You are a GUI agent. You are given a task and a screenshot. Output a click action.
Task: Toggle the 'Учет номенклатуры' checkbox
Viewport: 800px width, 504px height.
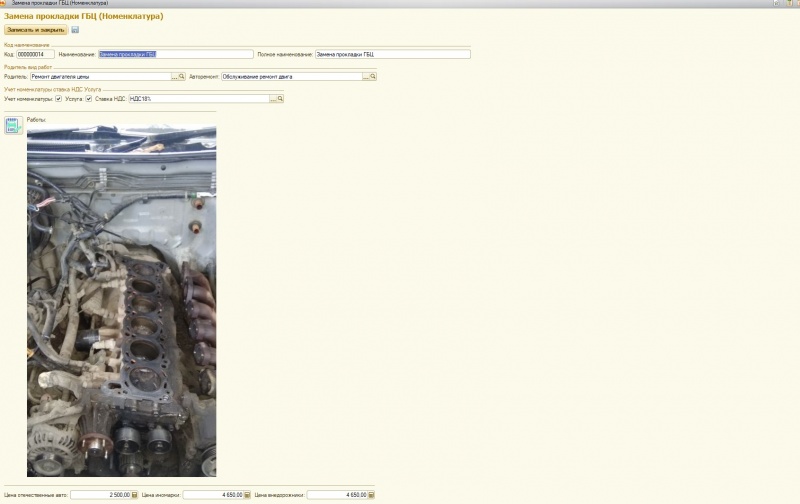(x=59, y=98)
